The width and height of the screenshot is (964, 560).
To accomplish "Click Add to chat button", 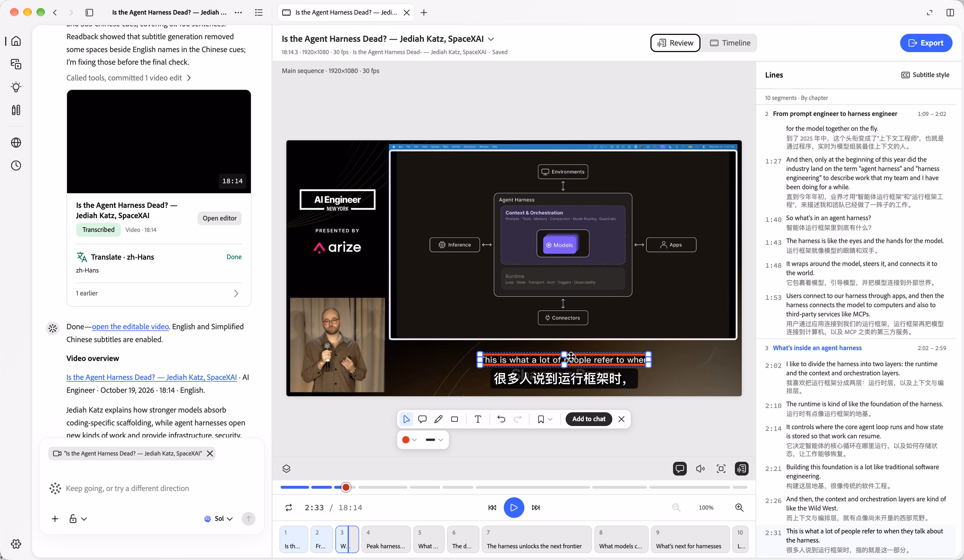I will 588,419.
